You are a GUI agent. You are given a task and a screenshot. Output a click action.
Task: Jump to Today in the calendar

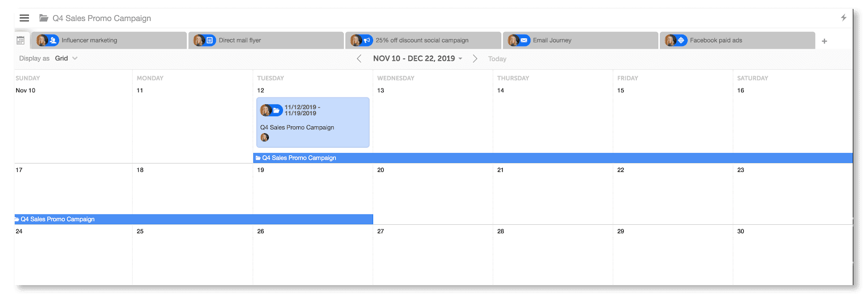[x=497, y=59]
